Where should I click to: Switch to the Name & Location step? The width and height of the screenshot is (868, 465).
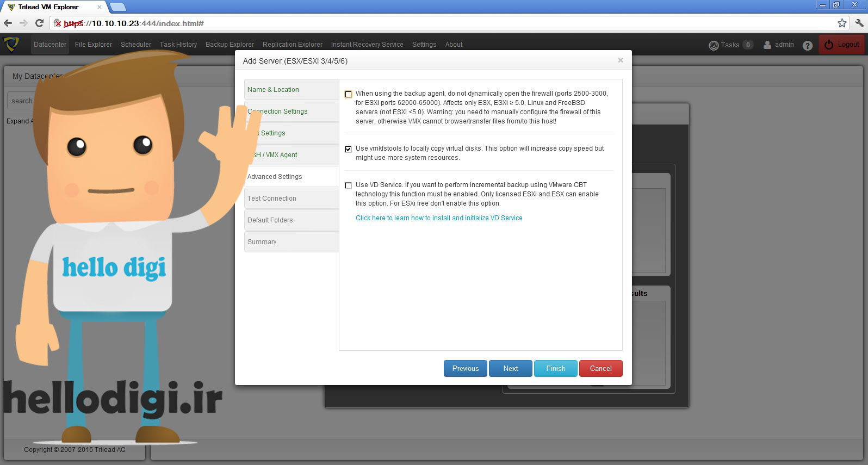(x=292, y=90)
